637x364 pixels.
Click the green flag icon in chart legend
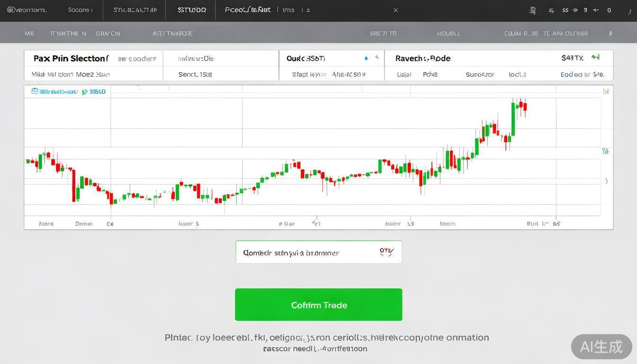(x=84, y=92)
